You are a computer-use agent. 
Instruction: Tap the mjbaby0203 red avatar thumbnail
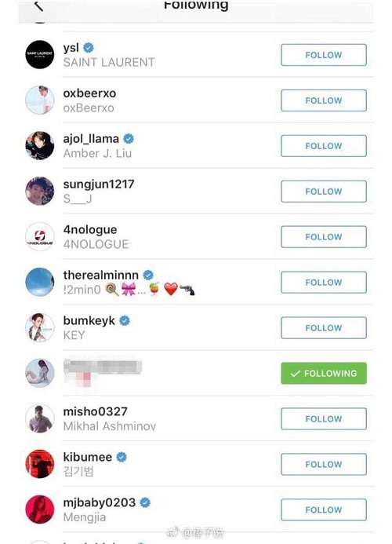pyautogui.click(x=40, y=509)
